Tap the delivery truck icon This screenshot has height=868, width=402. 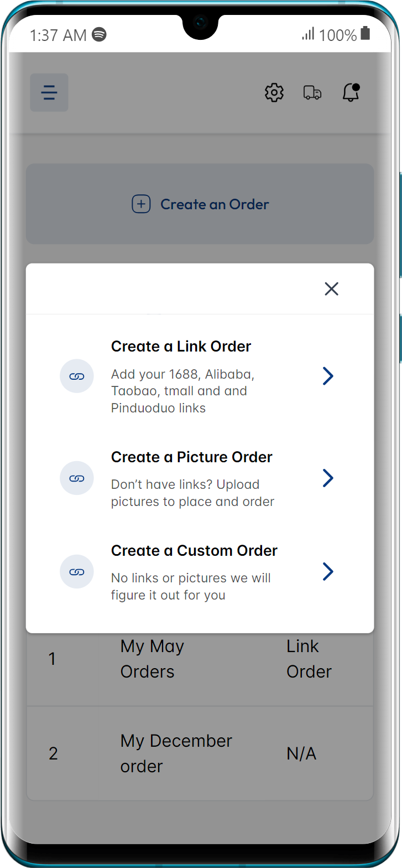312,92
